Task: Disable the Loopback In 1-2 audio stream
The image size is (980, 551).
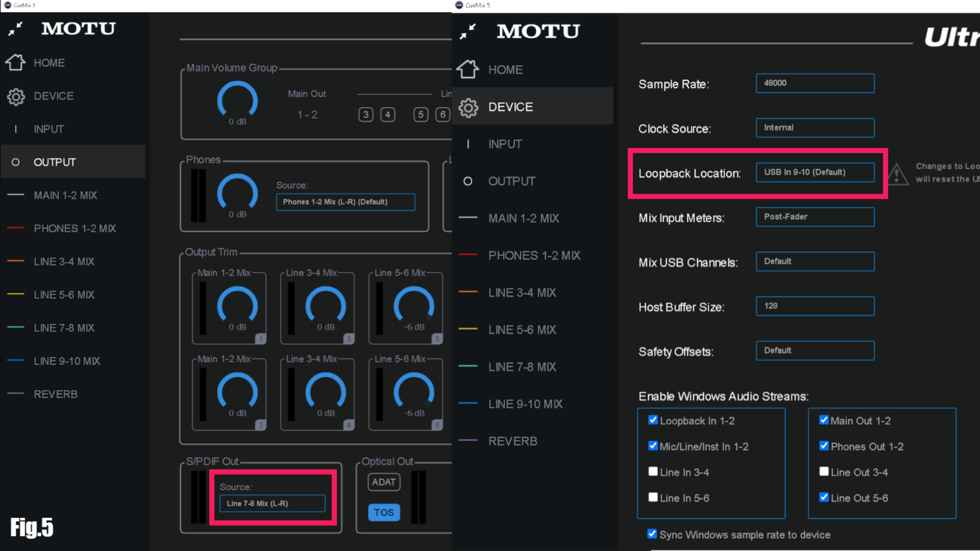Action: (x=653, y=420)
